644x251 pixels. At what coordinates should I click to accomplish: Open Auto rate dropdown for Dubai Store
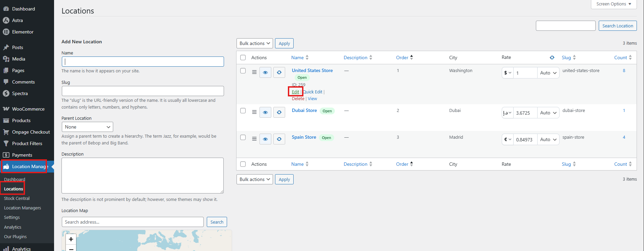pyautogui.click(x=548, y=113)
